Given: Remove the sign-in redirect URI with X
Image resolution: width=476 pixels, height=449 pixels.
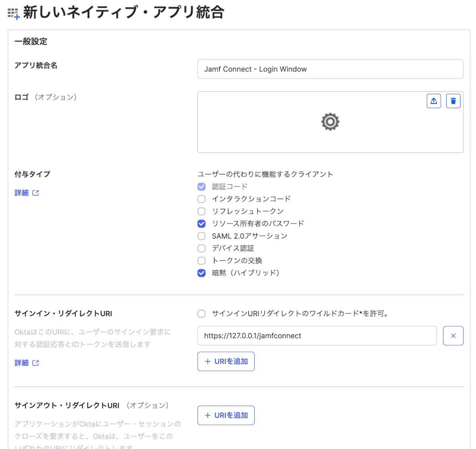Looking at the screenshot, I should [x=453, y=336].
